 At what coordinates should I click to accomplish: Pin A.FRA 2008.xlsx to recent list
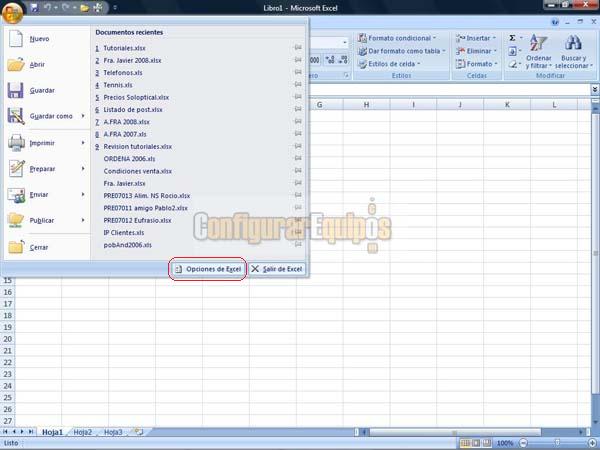click(298, 121)
